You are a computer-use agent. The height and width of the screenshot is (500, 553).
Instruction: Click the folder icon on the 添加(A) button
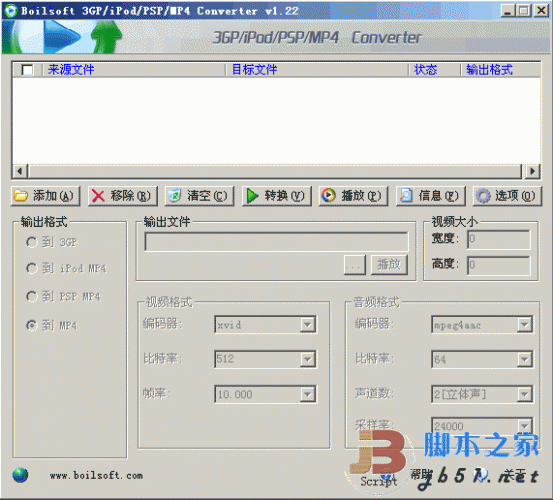[x=21, y=195]
